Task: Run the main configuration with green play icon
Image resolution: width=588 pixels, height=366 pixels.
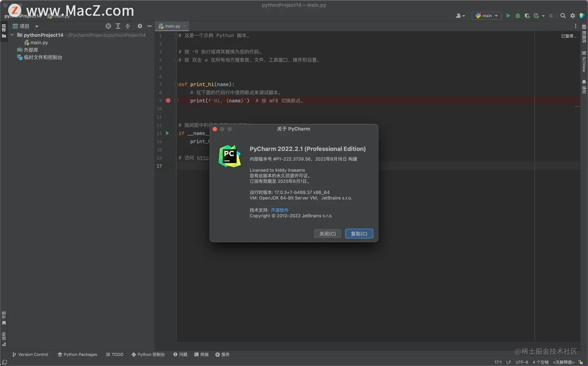Action: 508,16
